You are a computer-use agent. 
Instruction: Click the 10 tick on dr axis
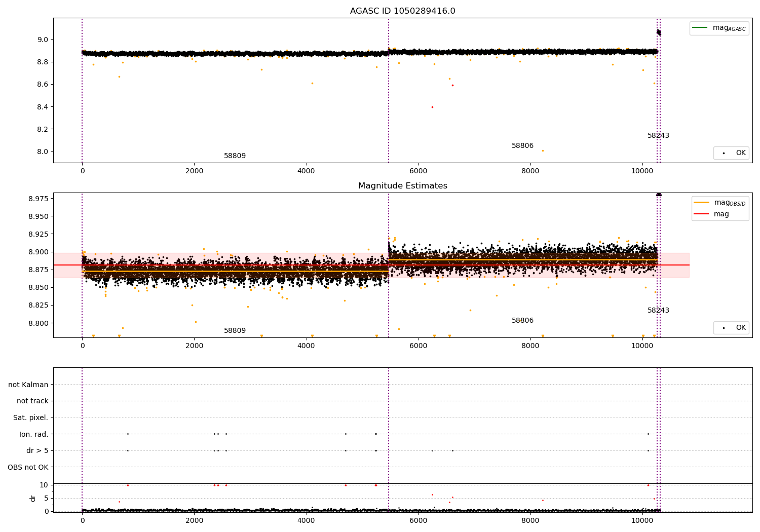(44, 485)
